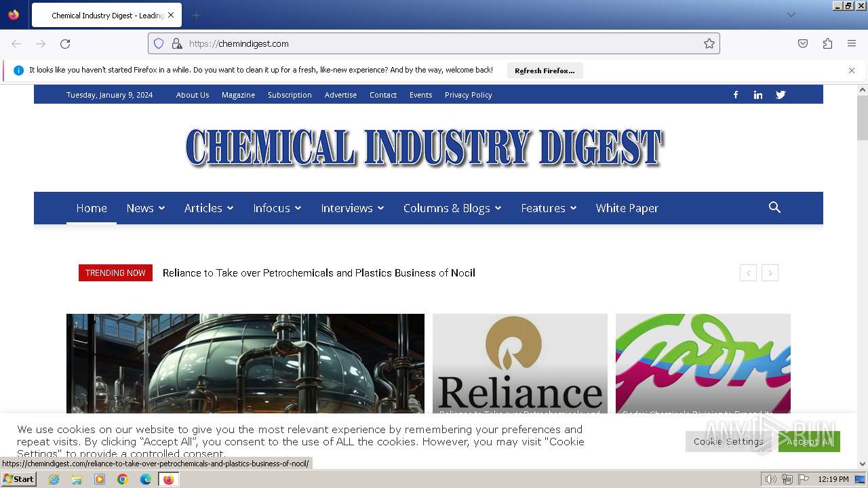
Task: Open the Extensions puzzle icon
Action: pyautogui.click(x=827, y=43)
